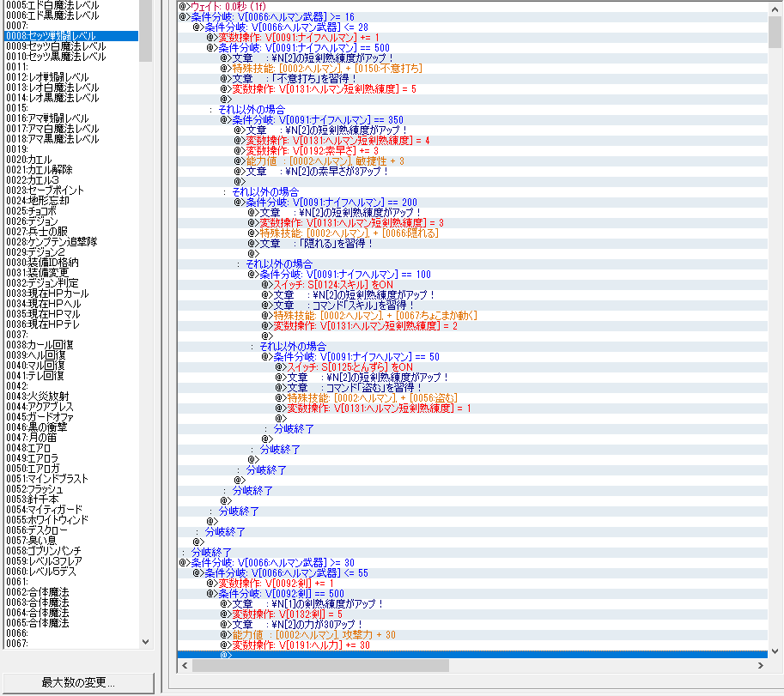Select list entry 0038:カール回復
The width and height of the screenshot is (784, 696).
pos(40,345)
